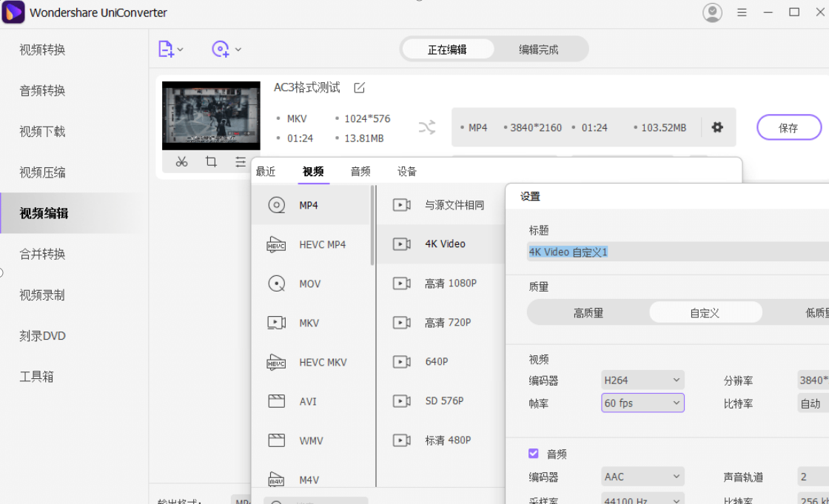Open the hamburger main menu
The image size is (829, 504).
click(x=742, y=12)
